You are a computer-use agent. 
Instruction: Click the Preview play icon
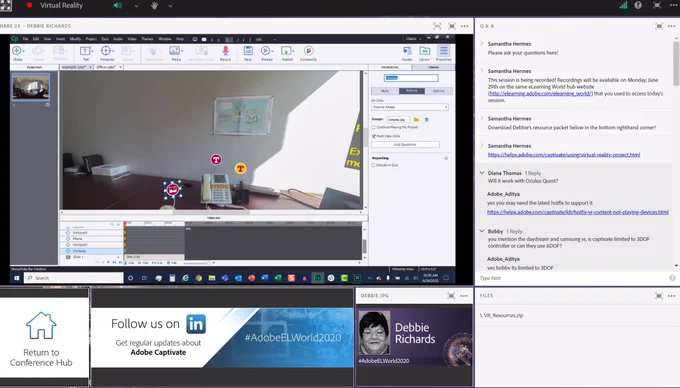click(265, 51)
